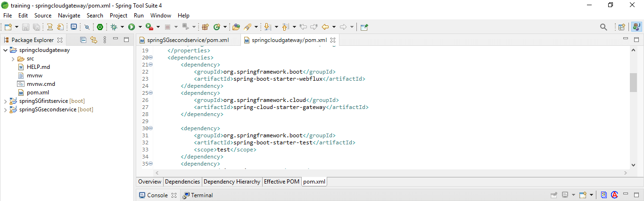This screenshot has width=644, height=201.
Task: Select the Java perspective button
Action: click(x=636, y=27)
